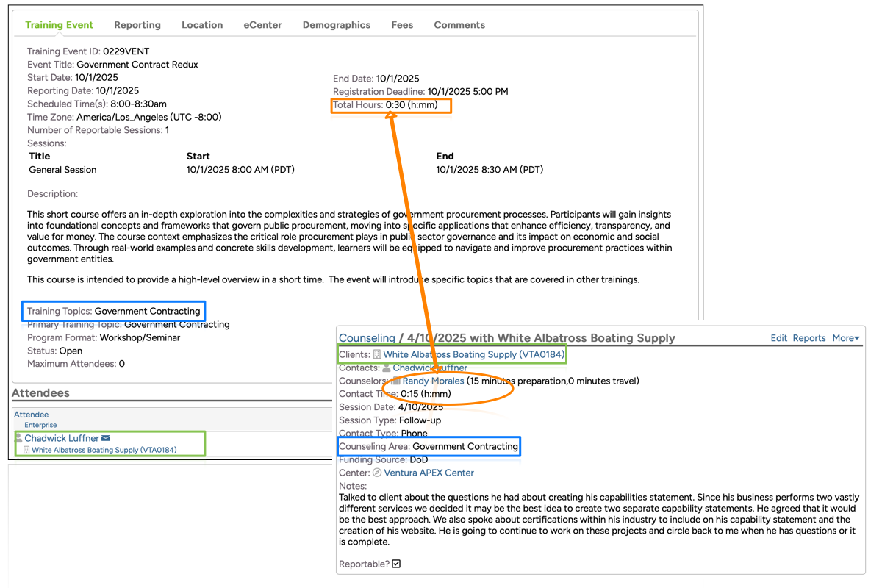
Task: Click the Ventura APEX Center link
Action: [x=429, y=473]
